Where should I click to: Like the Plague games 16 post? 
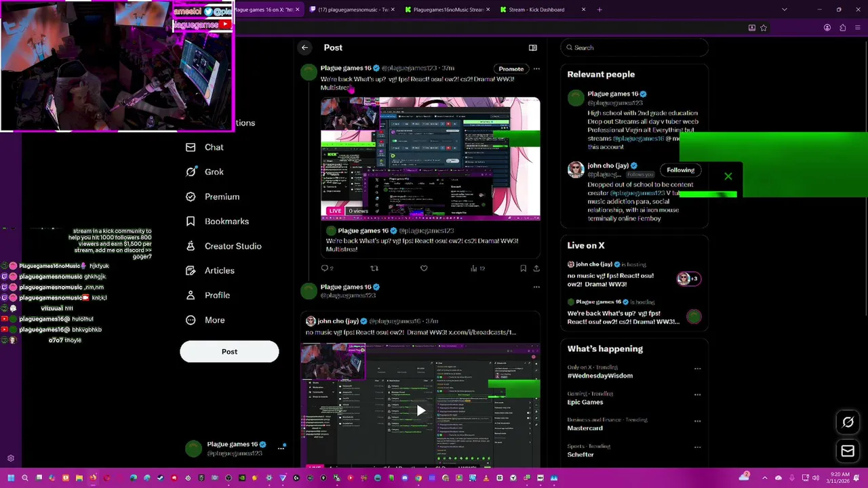click(424, 268)
